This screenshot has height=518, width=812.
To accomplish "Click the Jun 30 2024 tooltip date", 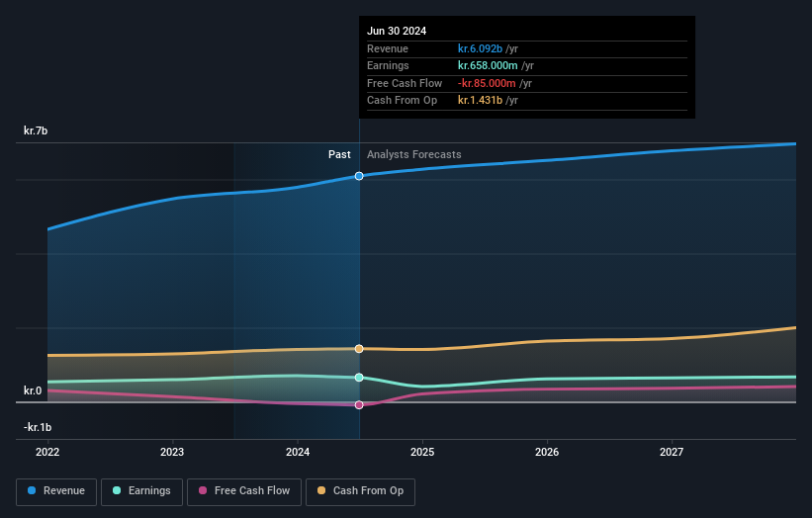I will tap(397, 31).
